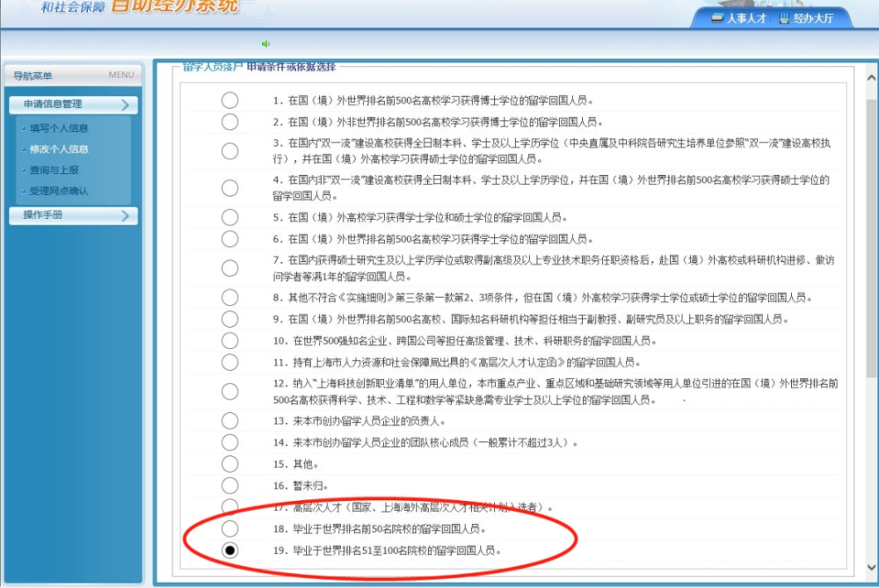Viewport: 879px width, 588px height.
Task: Select option 16 暂未归 radio button
Action: coord(229,485)
